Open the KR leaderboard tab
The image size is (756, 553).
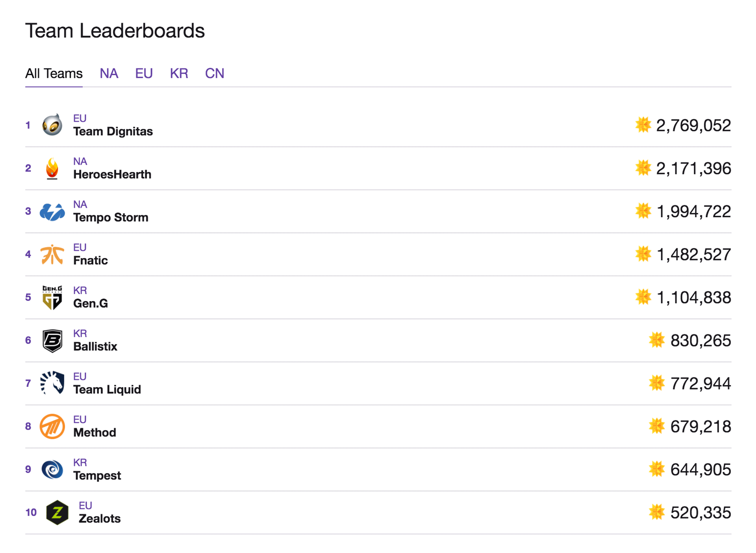tap(179, 74)
